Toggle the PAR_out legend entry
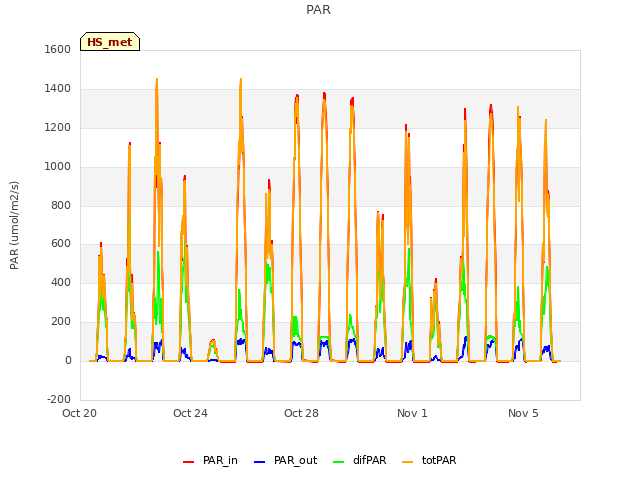The width and height of the screenshot is (640, 480). point(285,460)
